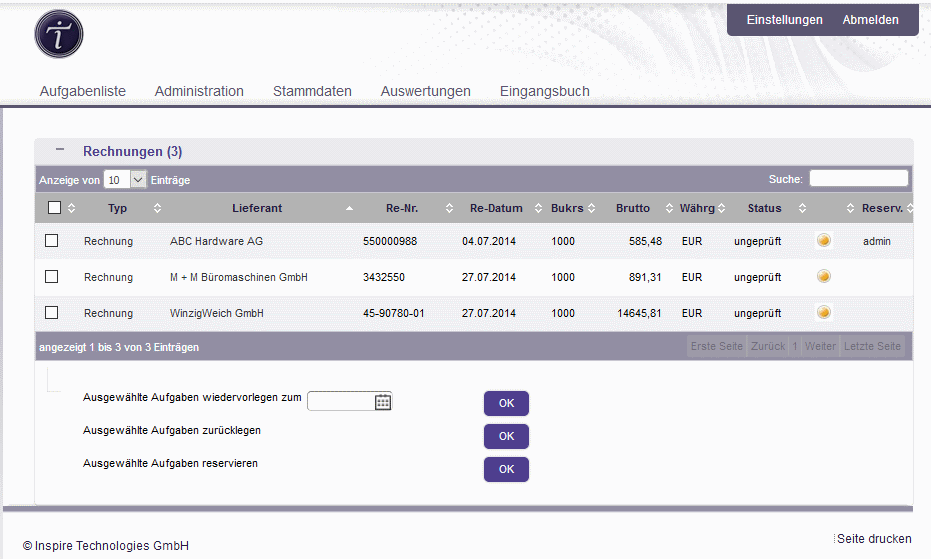Open Einstellungen
931x559 pixels.
coord(784,20)
